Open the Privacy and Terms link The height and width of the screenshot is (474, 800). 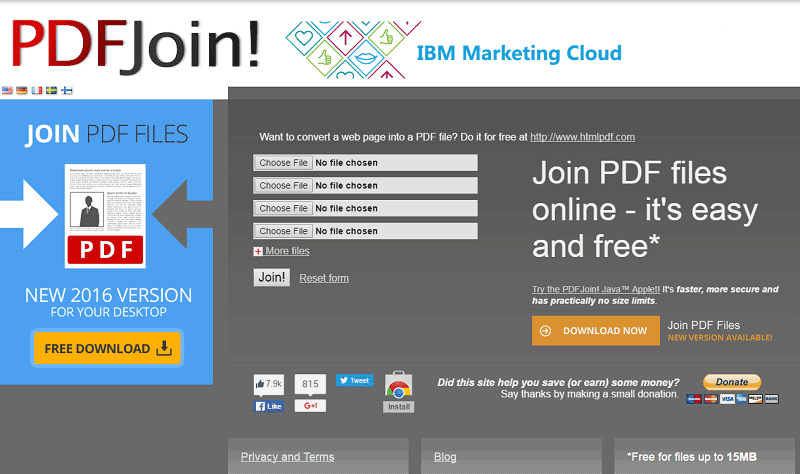(287, 457)
